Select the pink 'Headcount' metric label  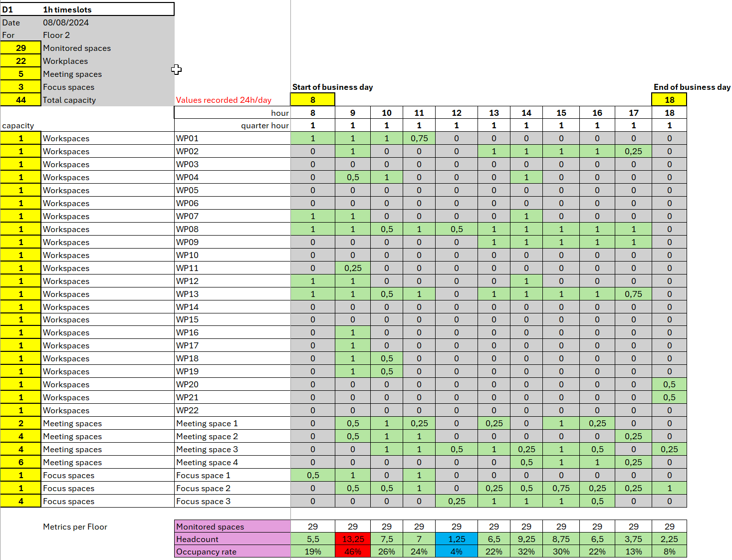[233, 539]
